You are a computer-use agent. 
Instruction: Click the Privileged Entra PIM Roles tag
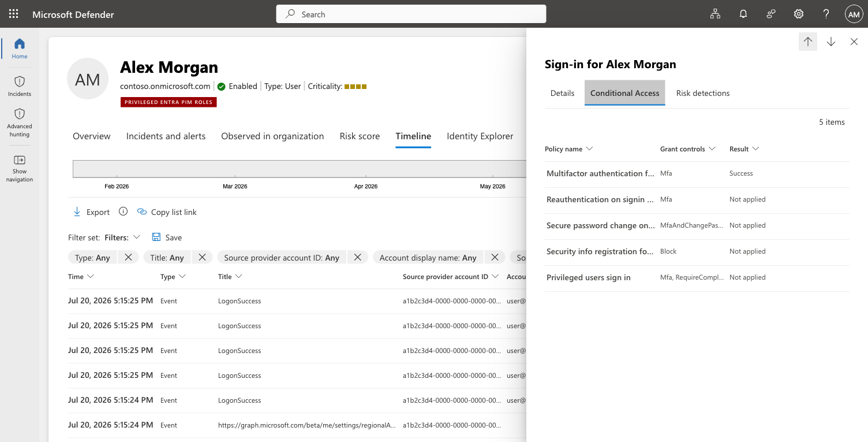(x=169, y=102)
